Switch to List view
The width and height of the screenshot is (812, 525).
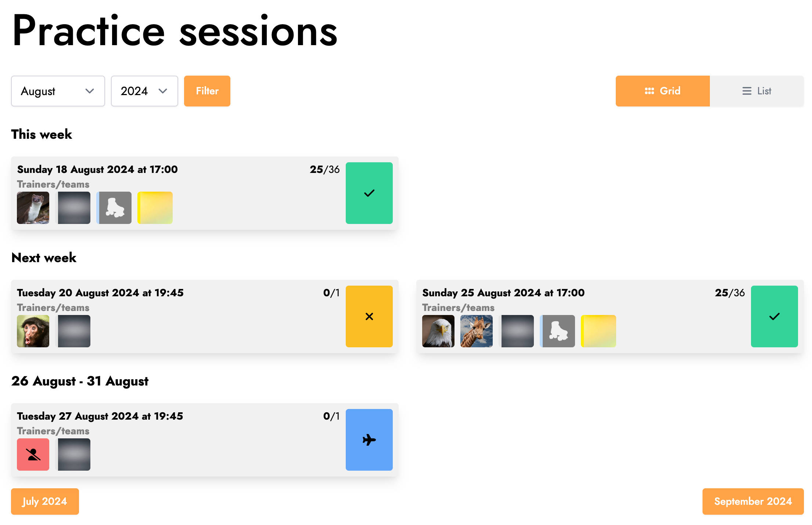[x=757, y=91]
